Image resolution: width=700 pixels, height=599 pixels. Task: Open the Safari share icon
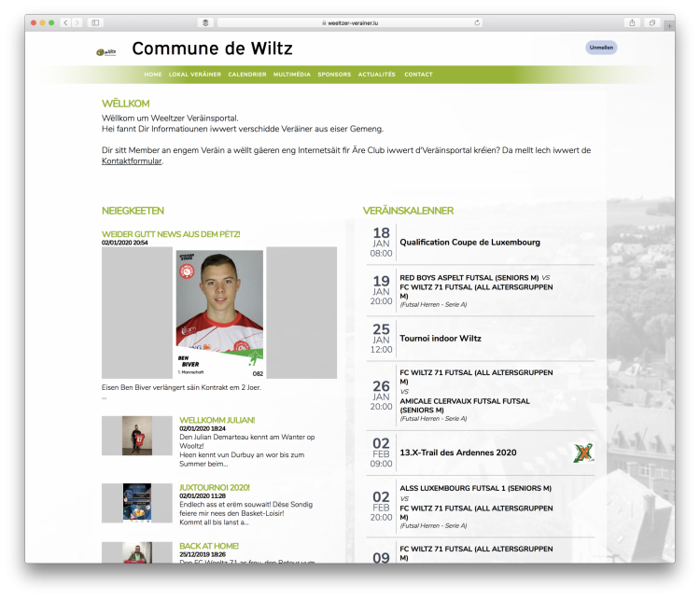coord(632,22)
